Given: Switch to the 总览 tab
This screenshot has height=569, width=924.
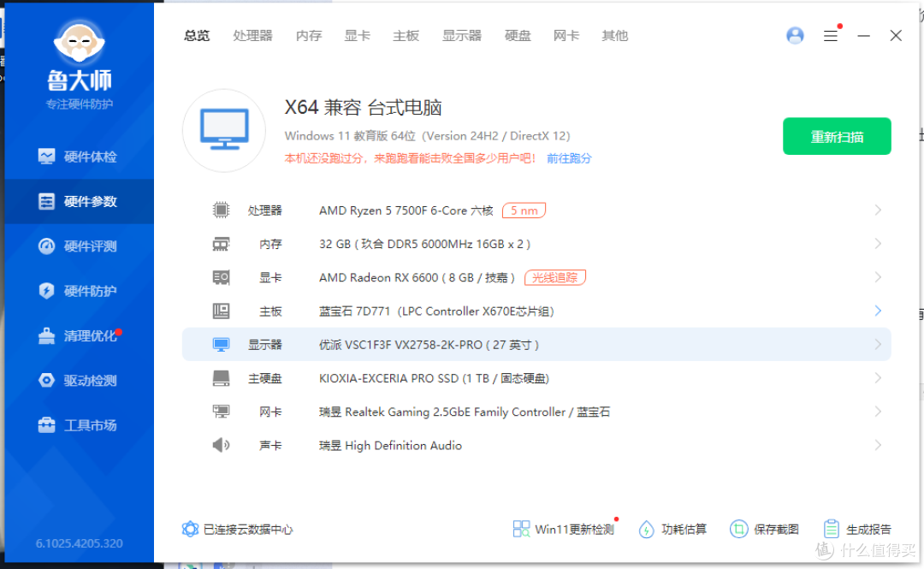Looking at the screenshot, I should pyautogui.click(x=197, y=36).
